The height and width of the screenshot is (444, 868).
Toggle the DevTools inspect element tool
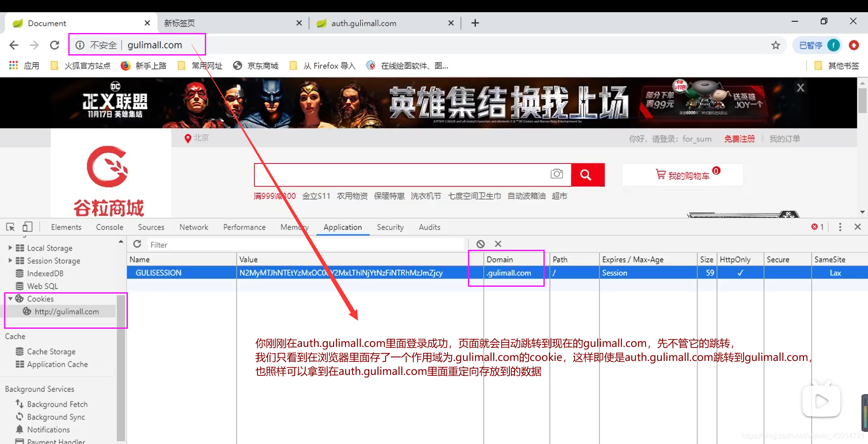click(x=10, y=227)
